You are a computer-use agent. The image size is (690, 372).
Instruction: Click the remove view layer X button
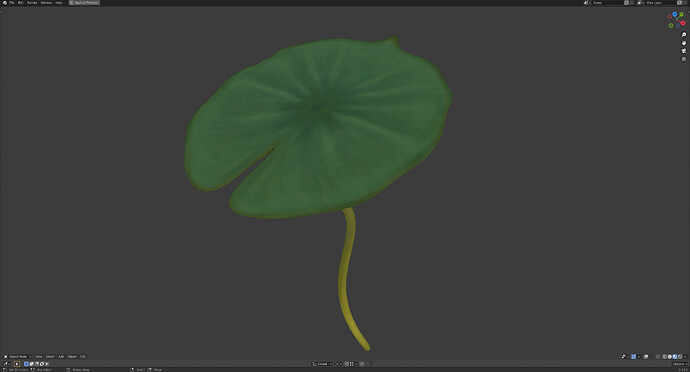[x=685, y=3]
